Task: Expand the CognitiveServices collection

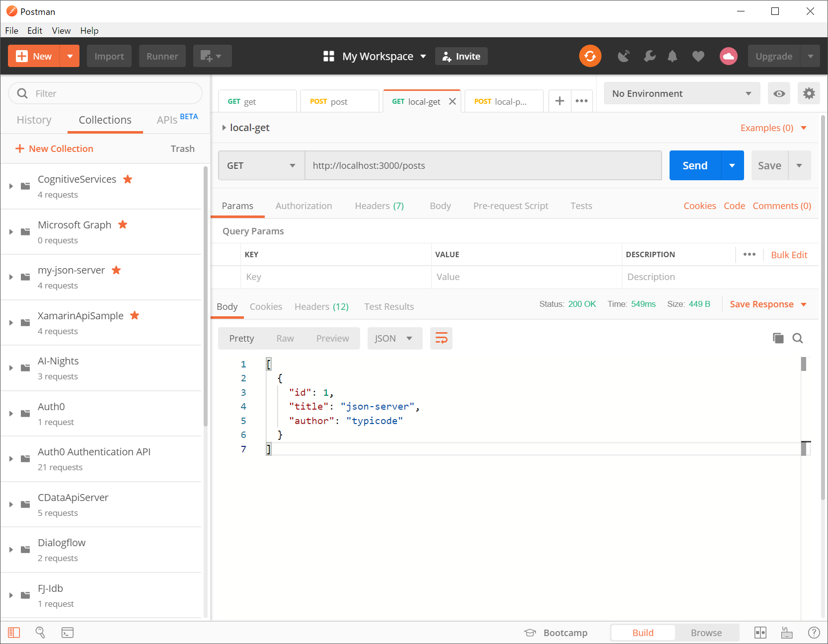Action: click(x=11, y=186)
